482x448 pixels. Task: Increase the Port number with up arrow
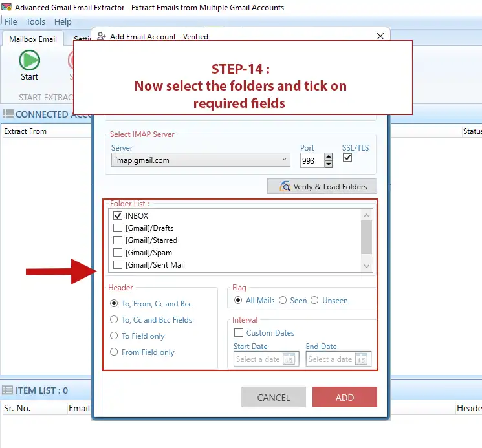329,156
